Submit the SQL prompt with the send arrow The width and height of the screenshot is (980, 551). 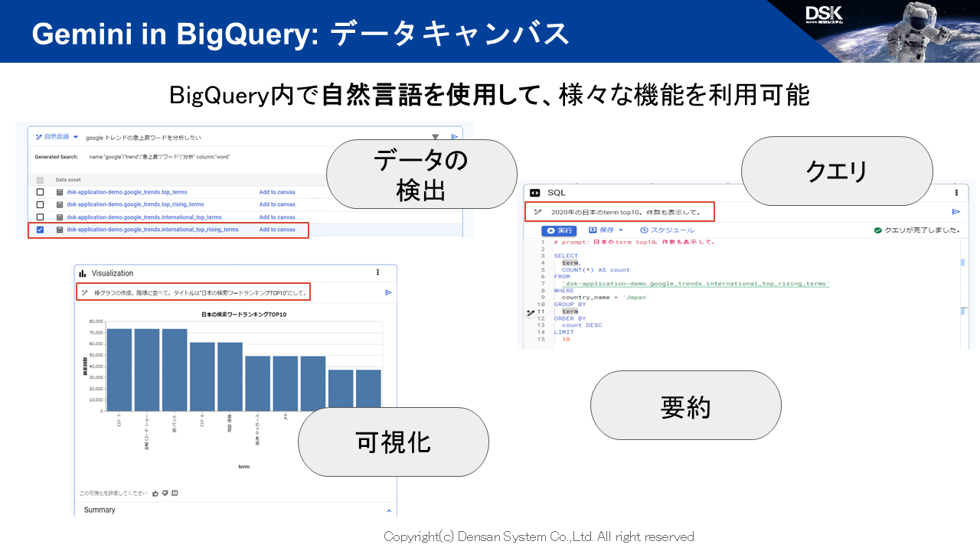coord(955,212)
